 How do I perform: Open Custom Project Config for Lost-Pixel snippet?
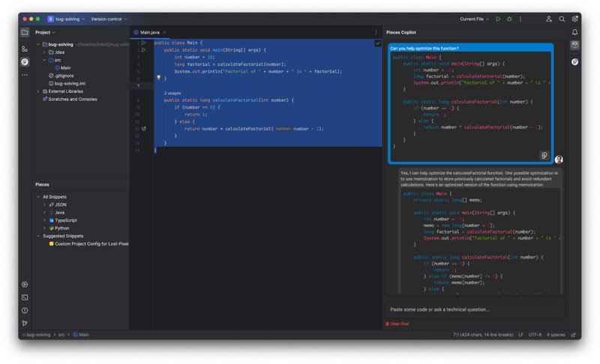click(x=88, y=243)
